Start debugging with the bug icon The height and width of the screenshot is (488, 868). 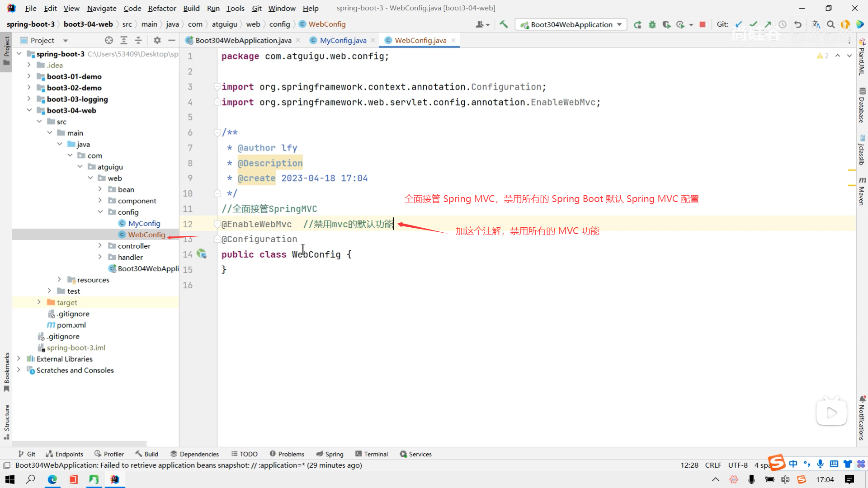coord(652,24)
